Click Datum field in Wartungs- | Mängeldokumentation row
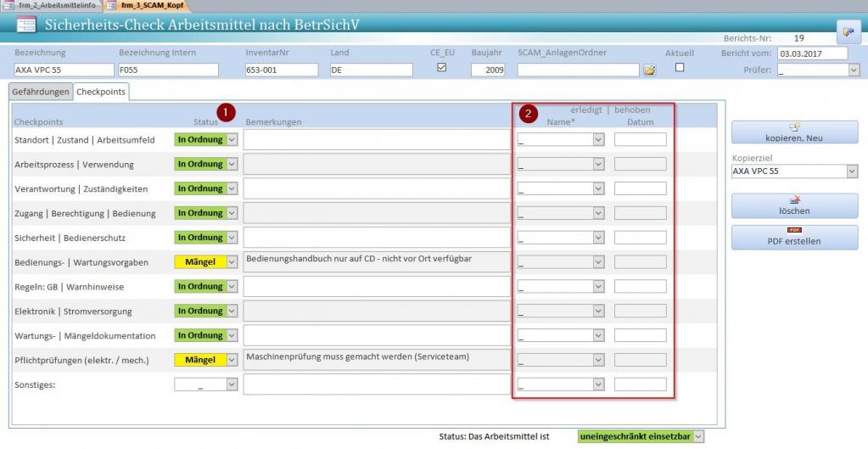Image resolution: width=868 pixels, height=449 pixels. point(640,335)
